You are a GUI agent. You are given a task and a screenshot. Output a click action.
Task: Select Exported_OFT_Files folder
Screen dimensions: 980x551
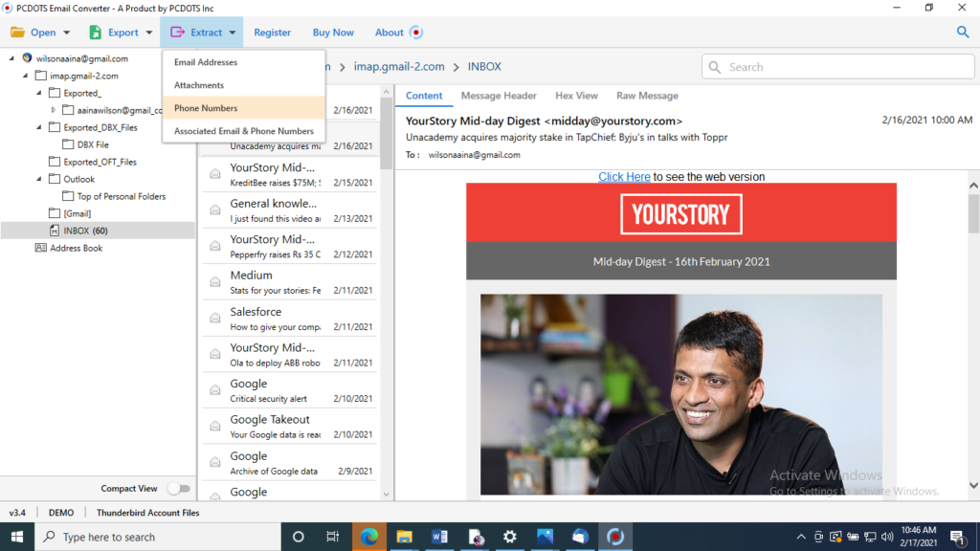[100, 162]
